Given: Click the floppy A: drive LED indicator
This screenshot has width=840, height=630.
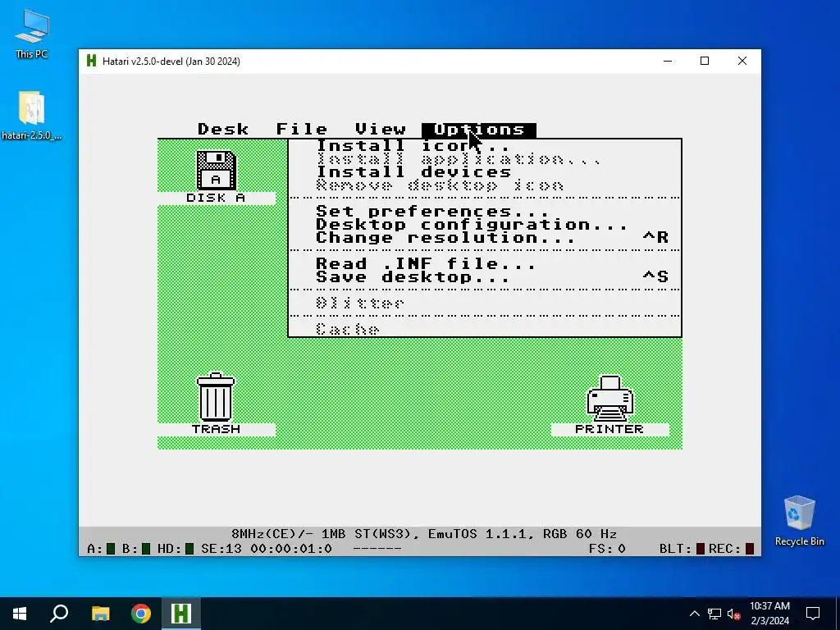Looking at the screenshot, I should coord(111,549).
